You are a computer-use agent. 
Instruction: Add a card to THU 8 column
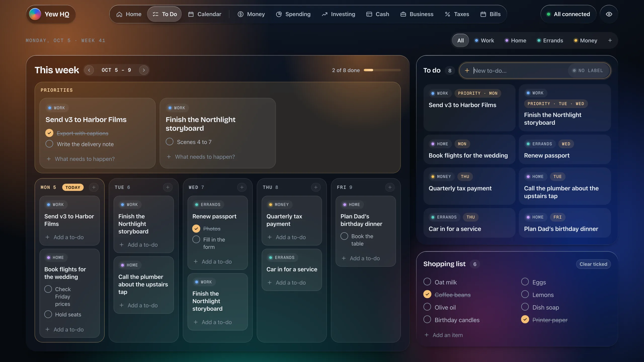(316, 187)
